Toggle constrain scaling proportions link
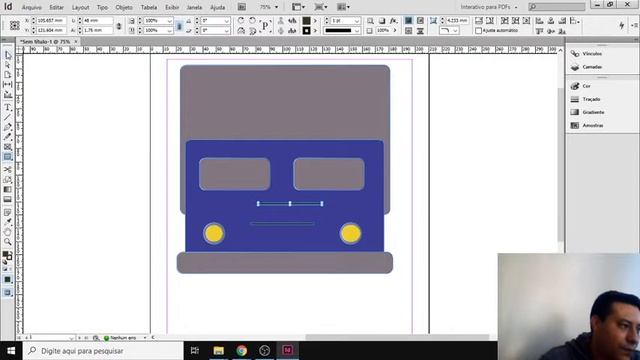The width and height of the screenshot is (640, 360). 179,26
